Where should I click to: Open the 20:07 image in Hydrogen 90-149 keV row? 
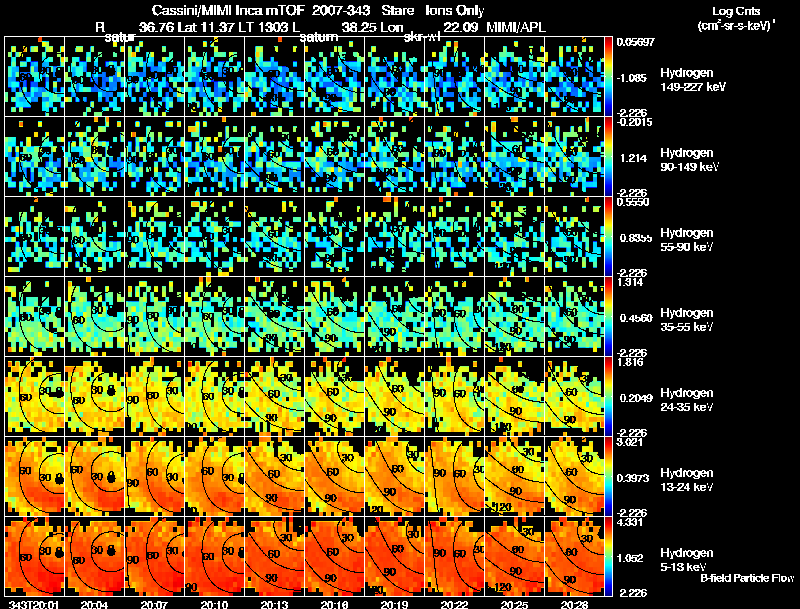[155, 156]
